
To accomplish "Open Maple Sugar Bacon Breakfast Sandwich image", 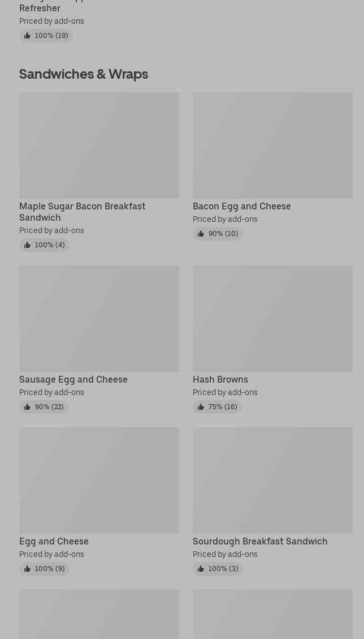I will 99,145.
